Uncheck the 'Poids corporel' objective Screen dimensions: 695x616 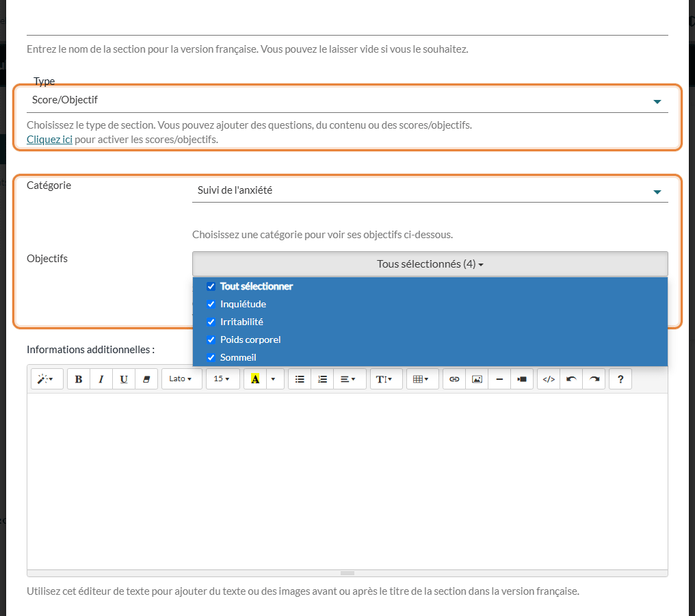(x=211, y=339)
